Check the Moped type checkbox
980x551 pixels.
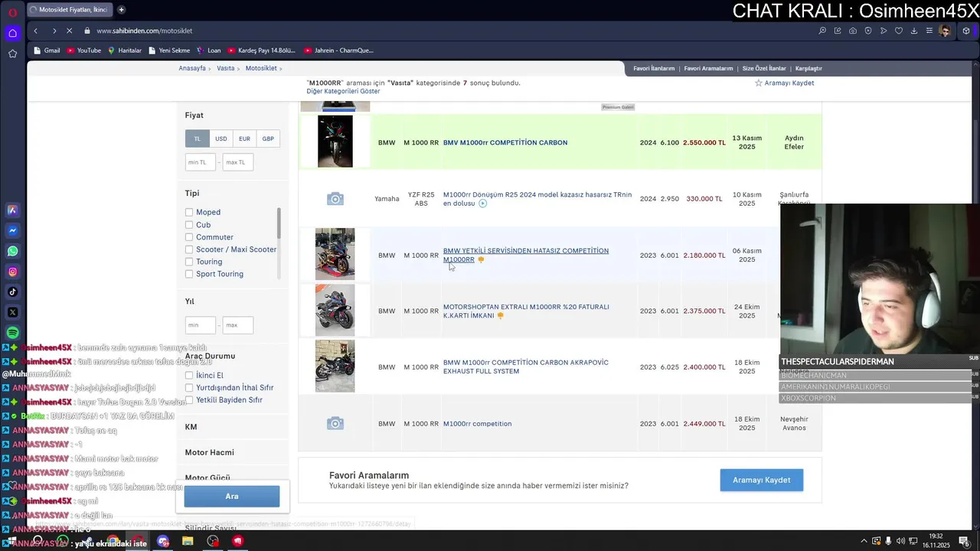click(x=189, y=212)
